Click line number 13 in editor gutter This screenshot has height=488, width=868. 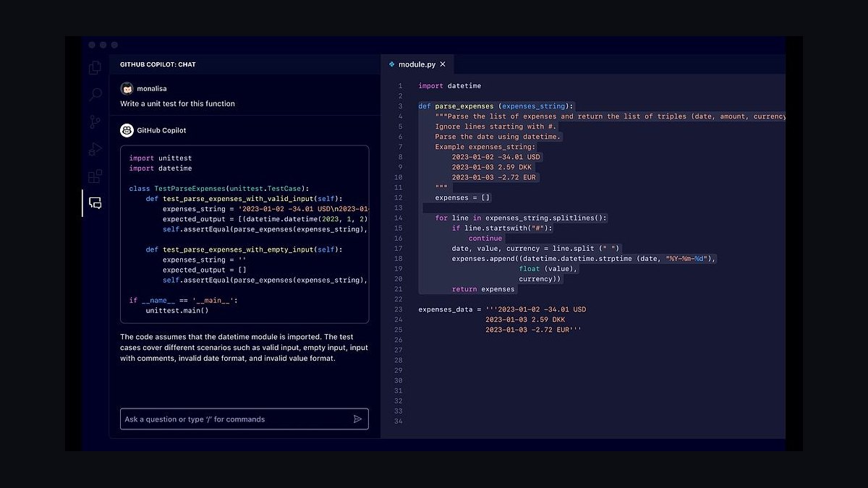398,207
